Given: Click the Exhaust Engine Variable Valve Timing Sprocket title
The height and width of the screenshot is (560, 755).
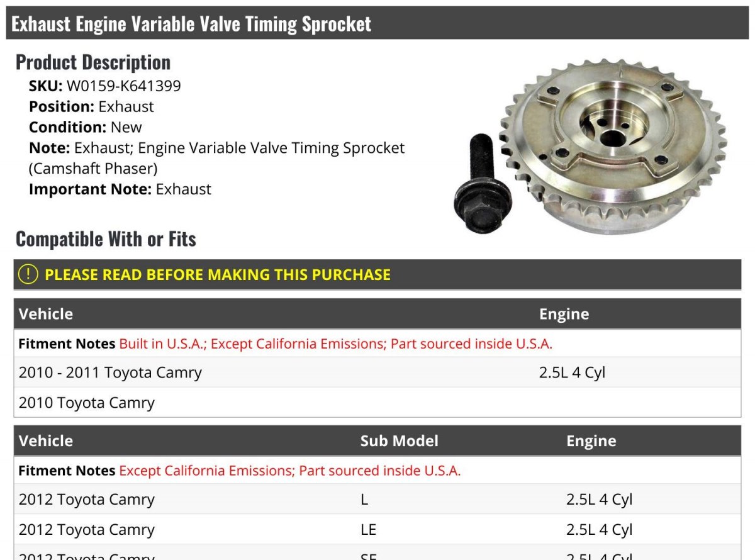Looking at the screenshot, I should click(191, 24).
